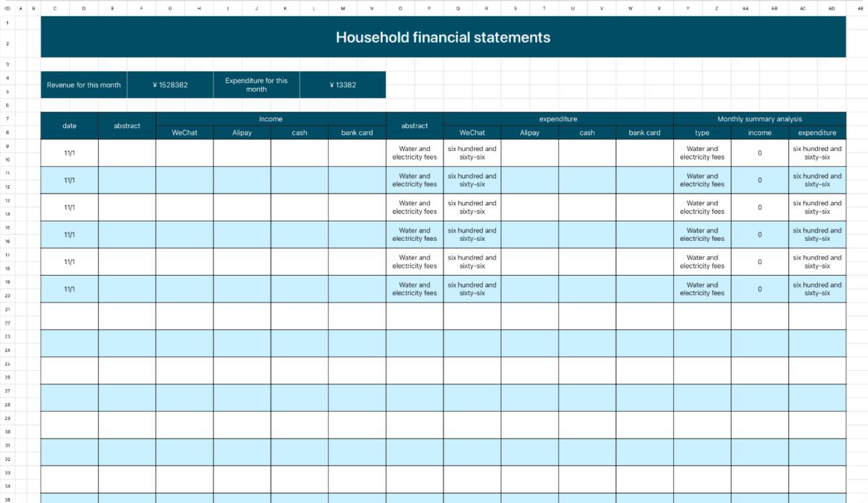Image resolution: width=868 pixels, height=503 pixels.
Task: Click the bank card header under expenditure
Action: click(644, 133)
